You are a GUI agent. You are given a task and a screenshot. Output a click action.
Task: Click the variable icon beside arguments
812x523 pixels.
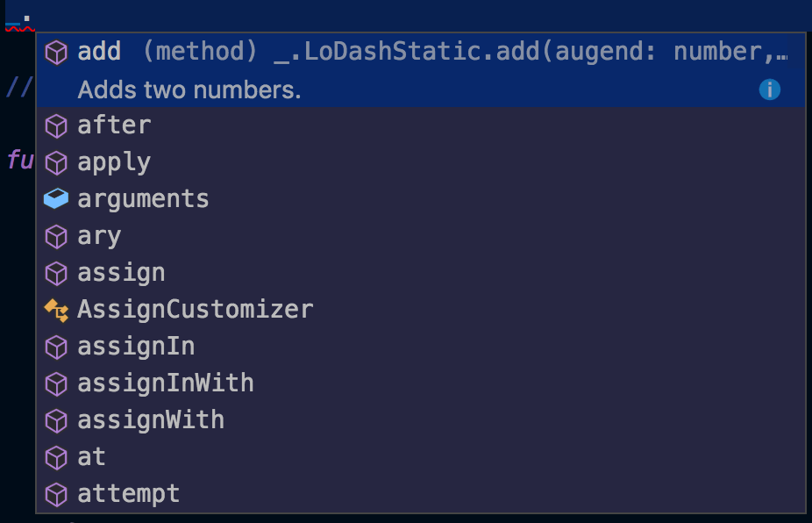click(56, 199)
